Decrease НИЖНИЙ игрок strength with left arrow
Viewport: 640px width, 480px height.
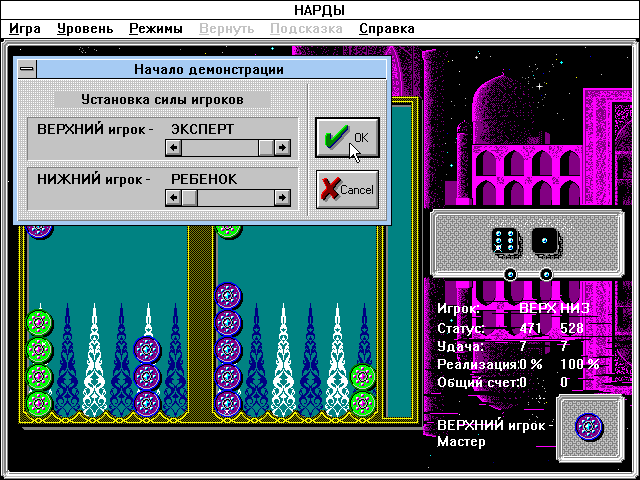point(173,198)
